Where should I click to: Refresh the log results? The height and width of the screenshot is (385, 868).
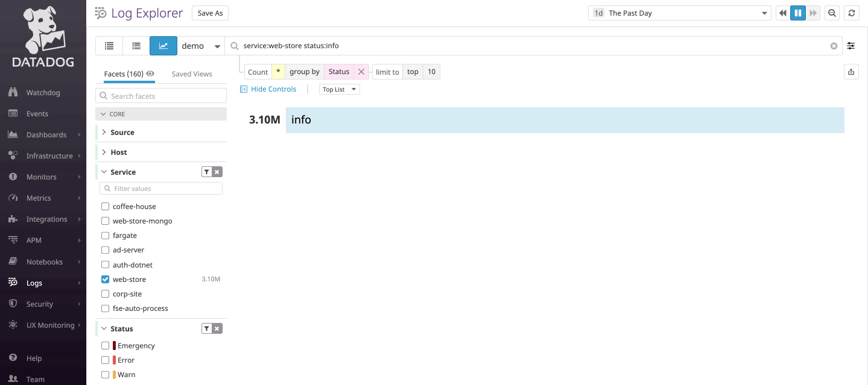click(852, 13)
